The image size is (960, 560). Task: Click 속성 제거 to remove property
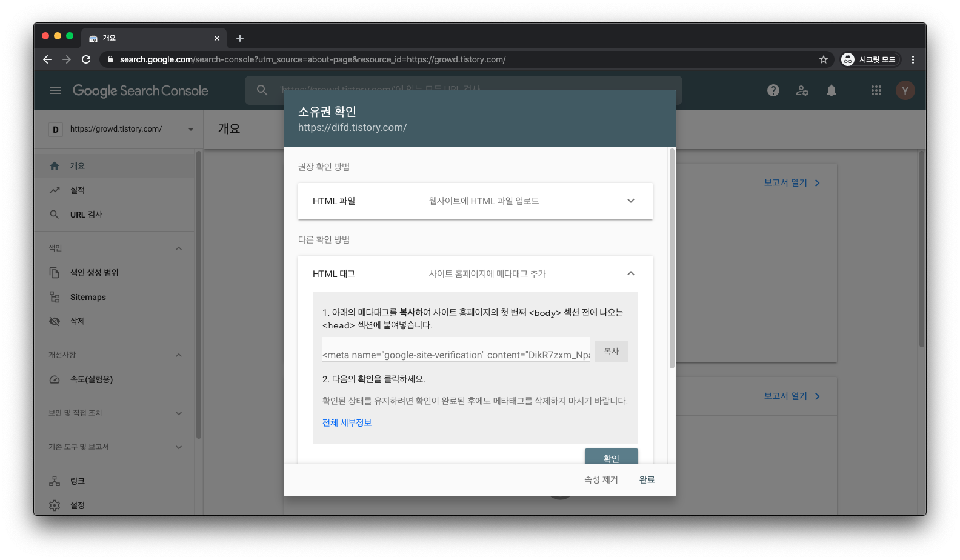[x=601, y=480]
